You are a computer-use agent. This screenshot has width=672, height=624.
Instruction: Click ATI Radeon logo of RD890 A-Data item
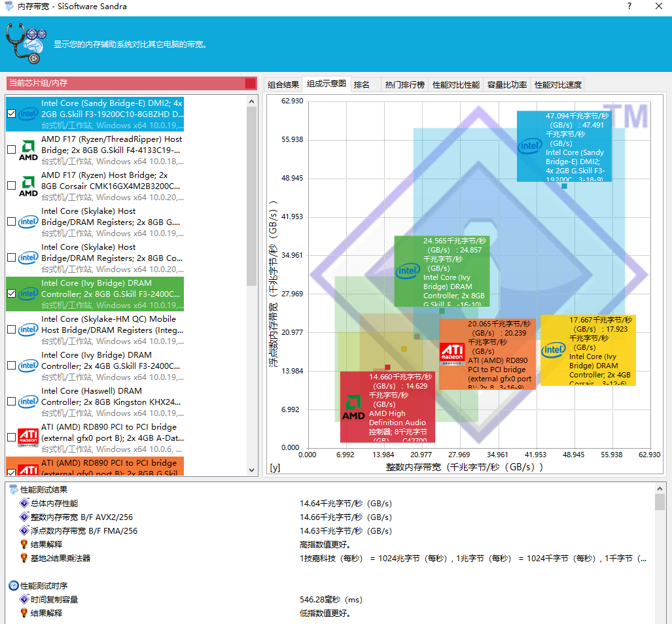coord(28,438)
